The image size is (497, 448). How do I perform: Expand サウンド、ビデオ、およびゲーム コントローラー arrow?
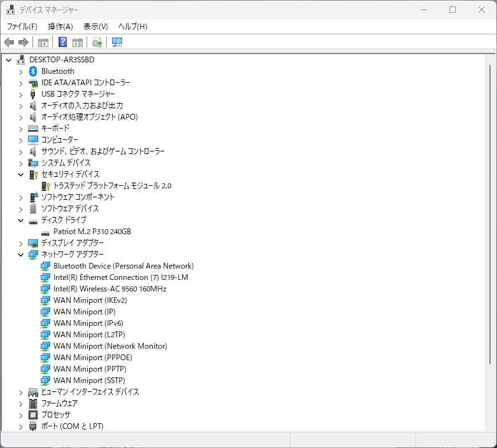click(x=21, y=152)
